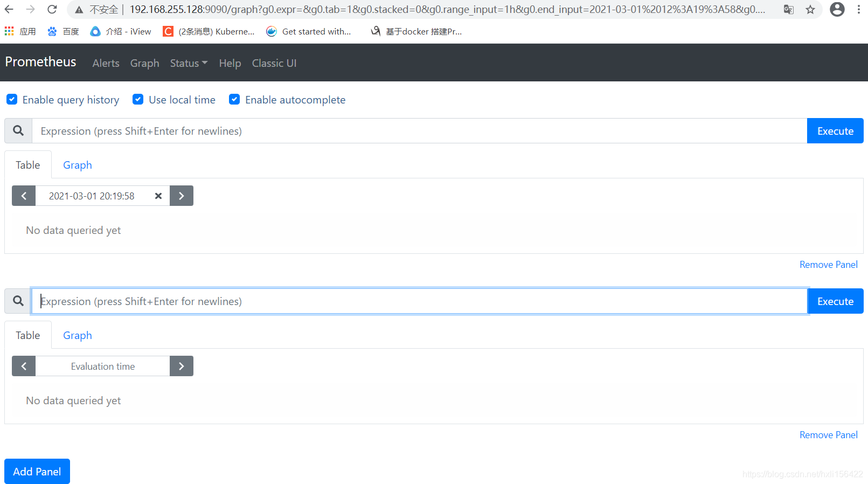Image resolution: width=868 pixels, height=484 pixels.
Task: Execute the first panel's query
Action: tap(835, 130)
